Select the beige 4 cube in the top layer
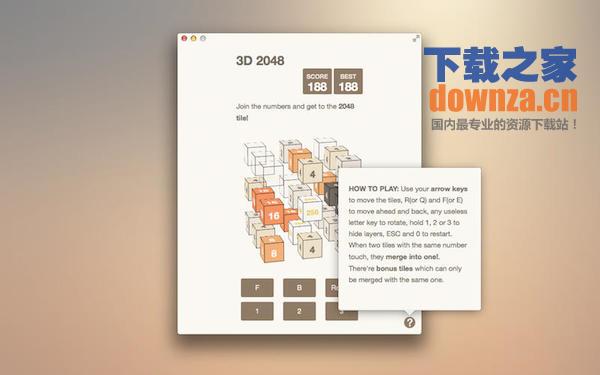 point(311,171)
